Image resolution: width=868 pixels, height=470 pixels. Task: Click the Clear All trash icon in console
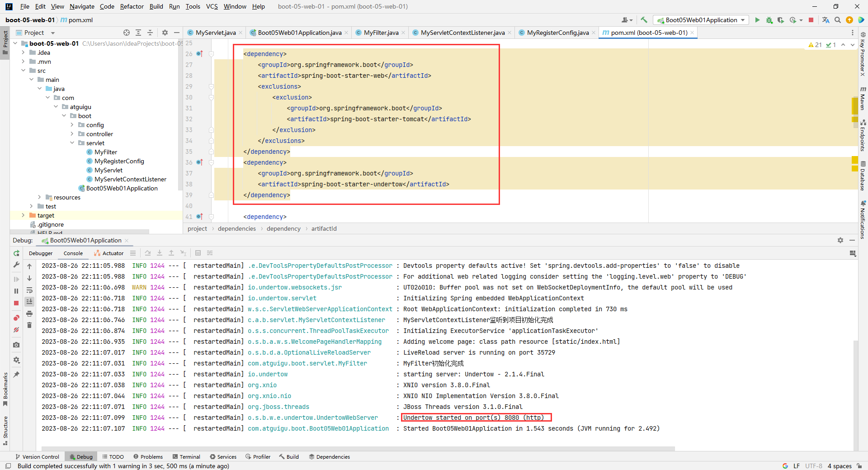coord(29,325)
